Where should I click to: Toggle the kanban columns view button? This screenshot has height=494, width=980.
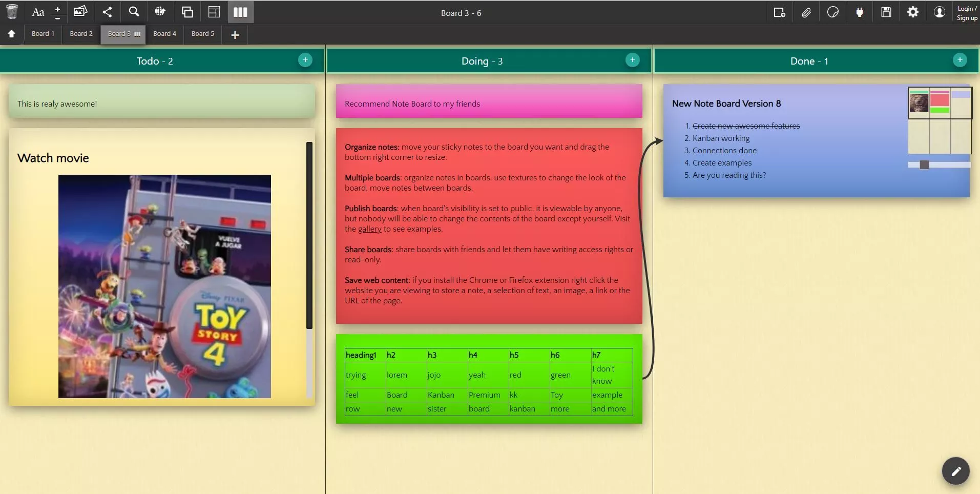tap(240, 12)
